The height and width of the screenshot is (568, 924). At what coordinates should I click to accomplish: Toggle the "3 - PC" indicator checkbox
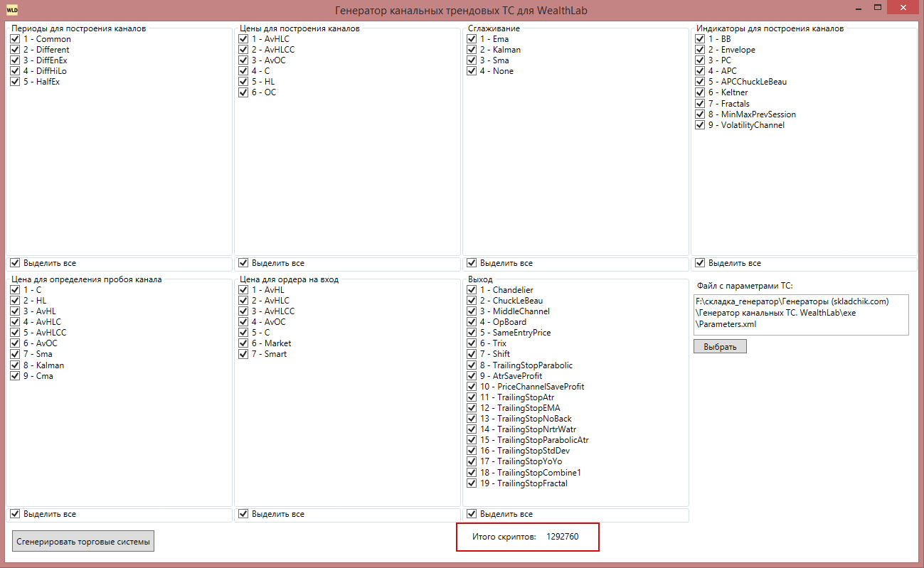point(700,60)
